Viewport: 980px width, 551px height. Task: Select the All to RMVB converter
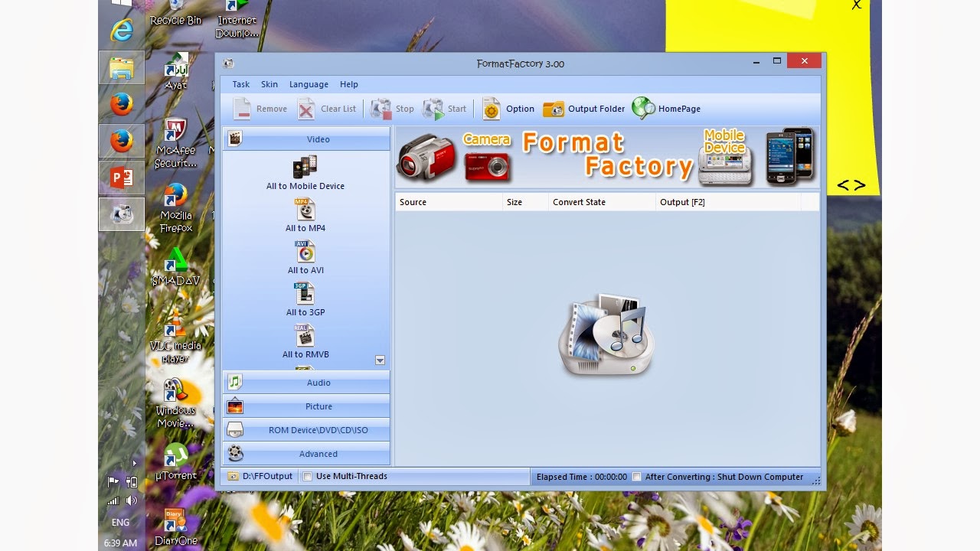pyautogui.click(x=305, y=341)
